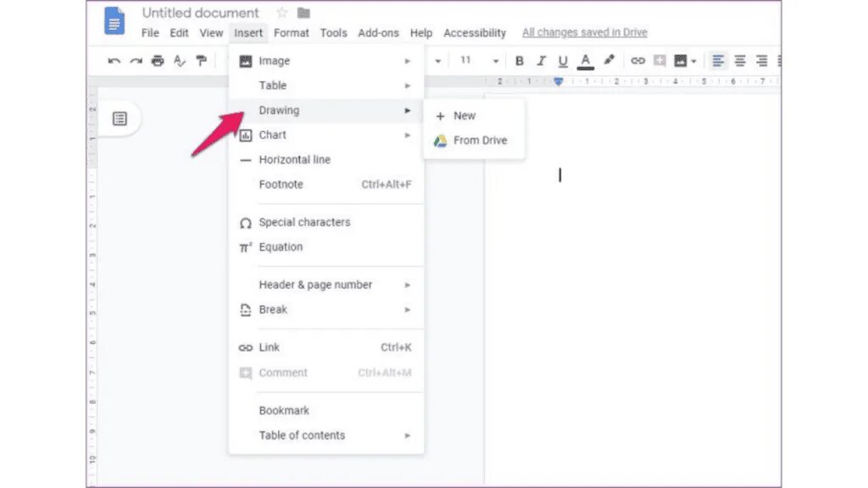This screenshot has width=868, height=488.
Task: Show document outline icon
Action: pos(120,119)
